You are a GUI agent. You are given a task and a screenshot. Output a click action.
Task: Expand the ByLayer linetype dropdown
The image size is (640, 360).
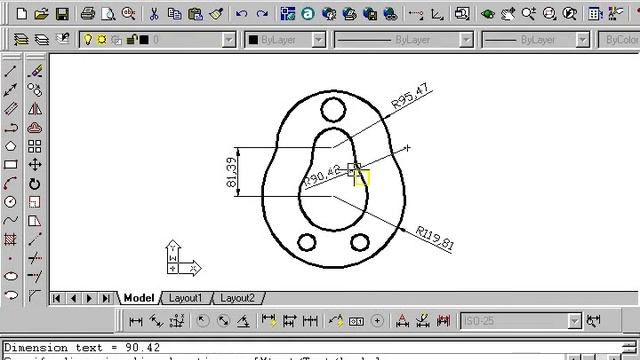[466, 40]
